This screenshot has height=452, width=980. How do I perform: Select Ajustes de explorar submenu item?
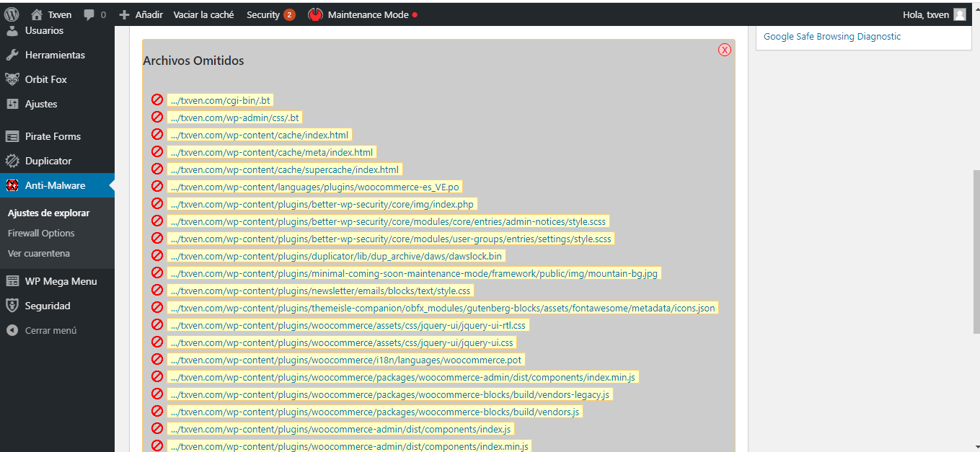tap(48, 213)
